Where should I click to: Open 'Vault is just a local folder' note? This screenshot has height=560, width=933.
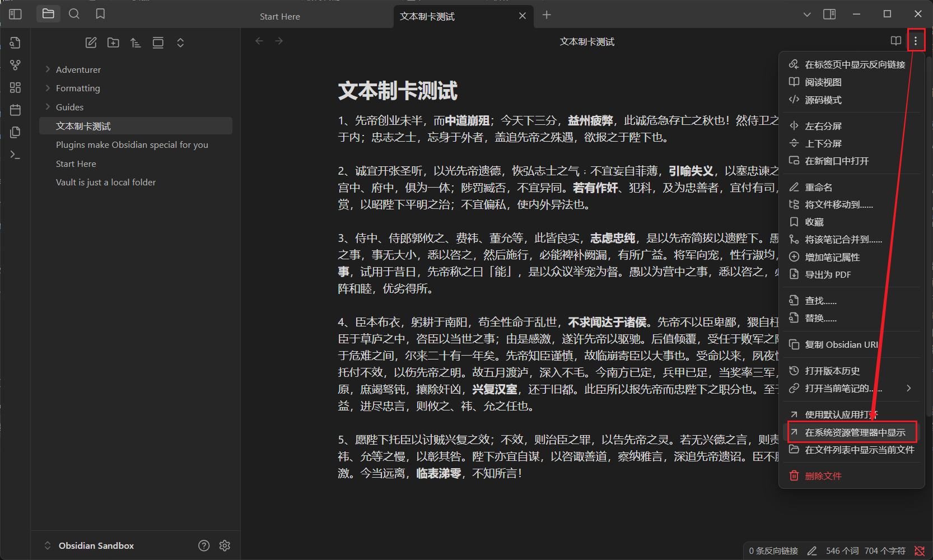pos(106,182)
